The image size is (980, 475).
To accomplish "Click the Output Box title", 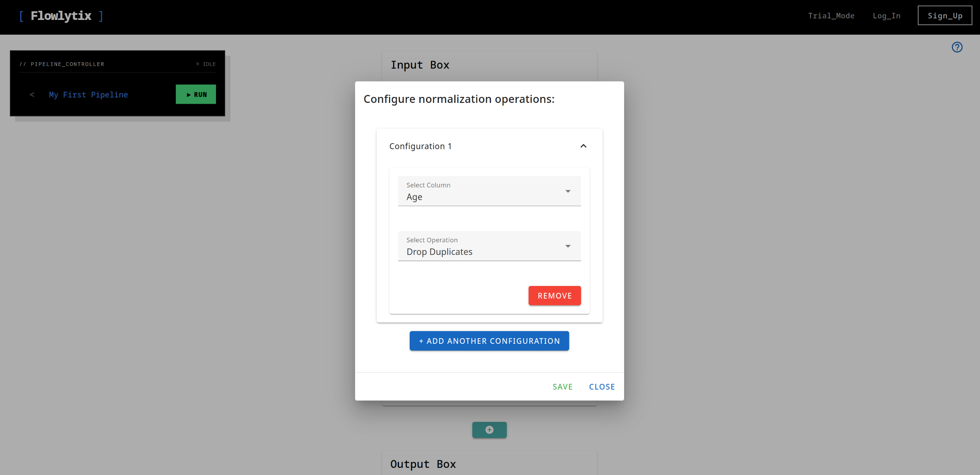I will pos(423,464).
